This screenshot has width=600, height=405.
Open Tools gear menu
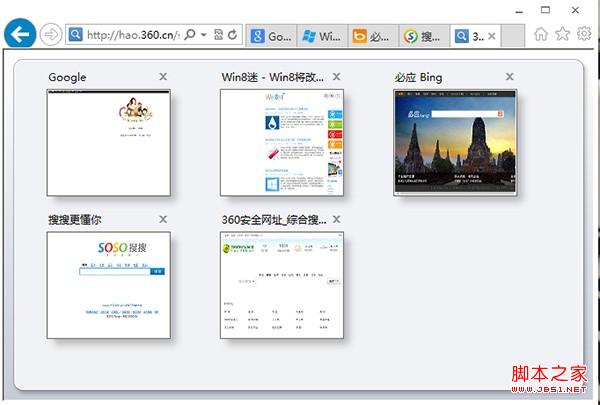[584, 33]
